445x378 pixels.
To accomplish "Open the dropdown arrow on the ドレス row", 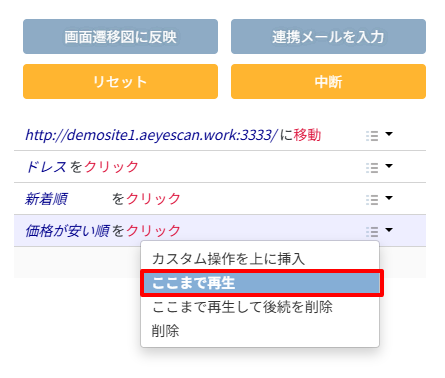I will tap(389, 166).
